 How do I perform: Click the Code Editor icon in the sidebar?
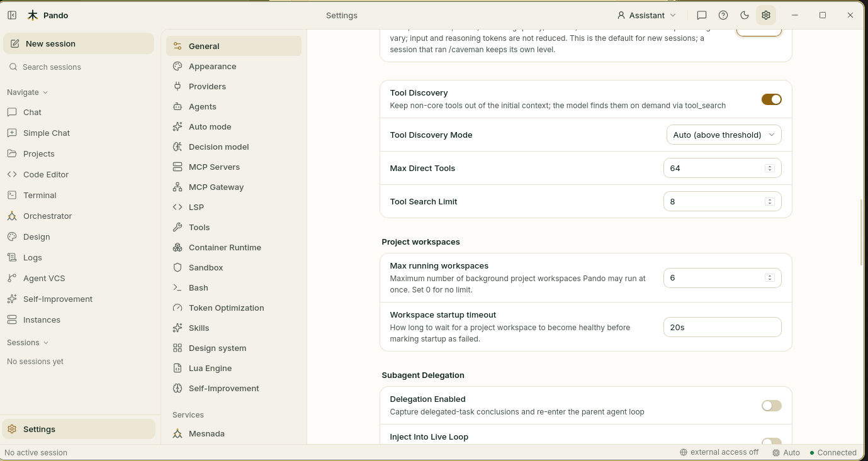pos(12,174)
